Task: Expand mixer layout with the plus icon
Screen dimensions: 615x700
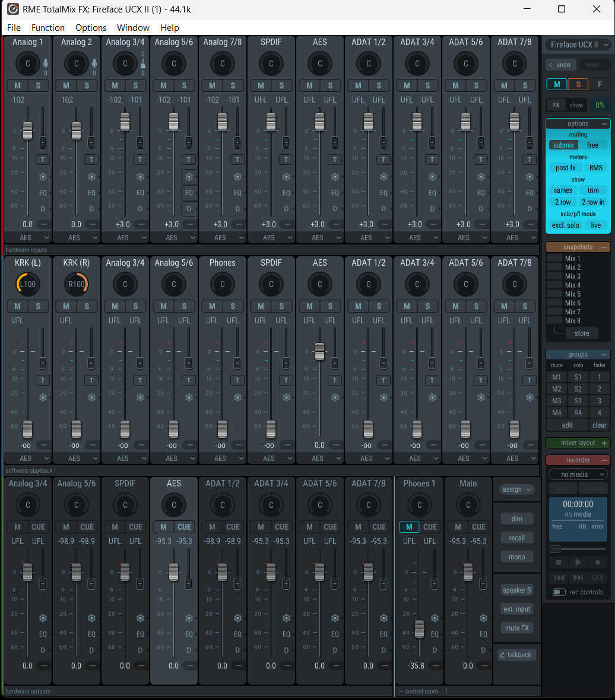Action: coord(604,443)
